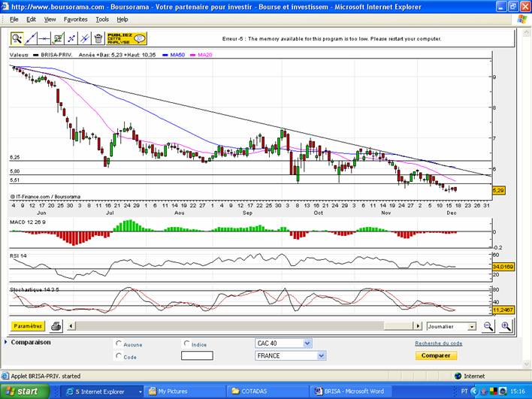Click the Publiez cette analyse button

(126, 38)
